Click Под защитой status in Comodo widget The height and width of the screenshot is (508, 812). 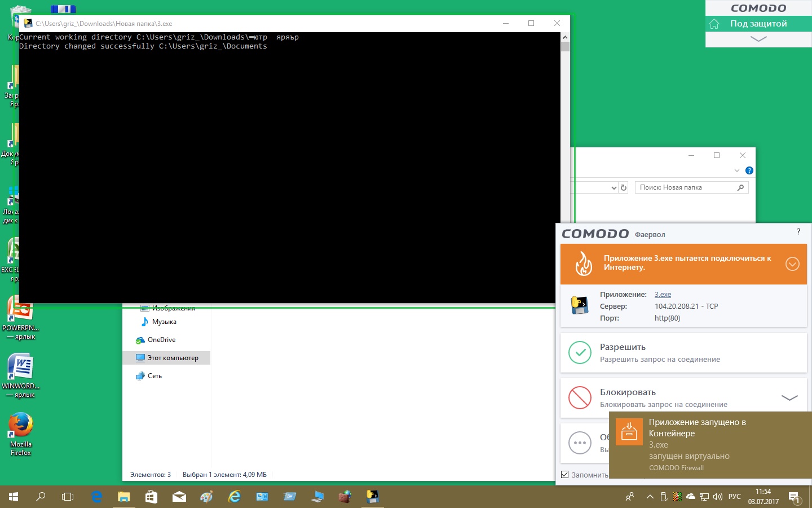coord(758,24)
